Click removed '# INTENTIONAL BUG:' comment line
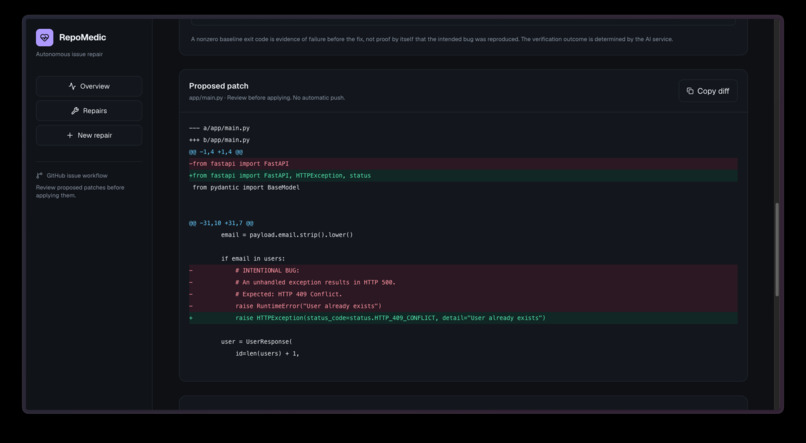The height and width of the screenshot is (443, 806). (x=463, y=271)
